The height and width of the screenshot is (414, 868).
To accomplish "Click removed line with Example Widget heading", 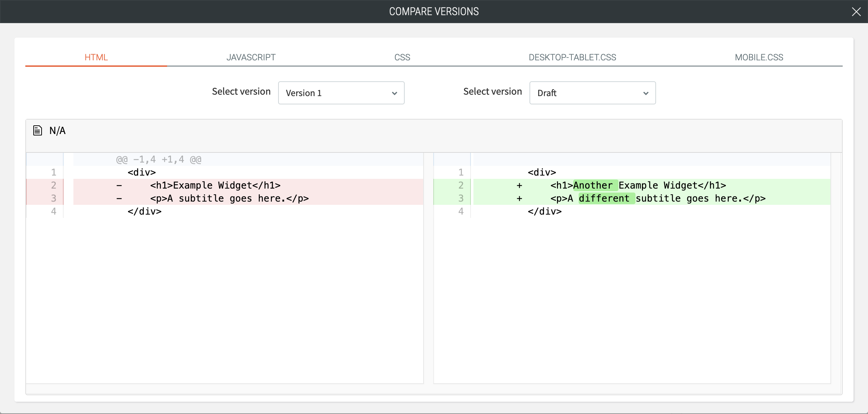I will tap(215, 185).
